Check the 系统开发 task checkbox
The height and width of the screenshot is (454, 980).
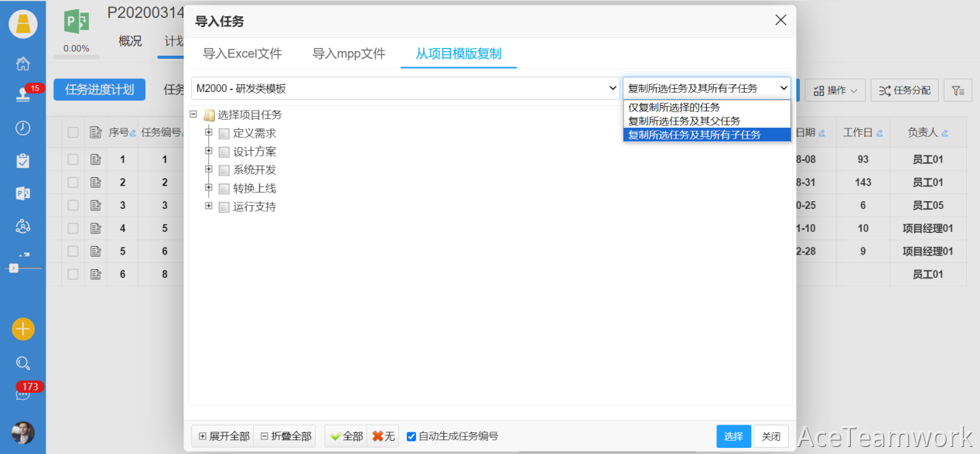tap(224, 170)
